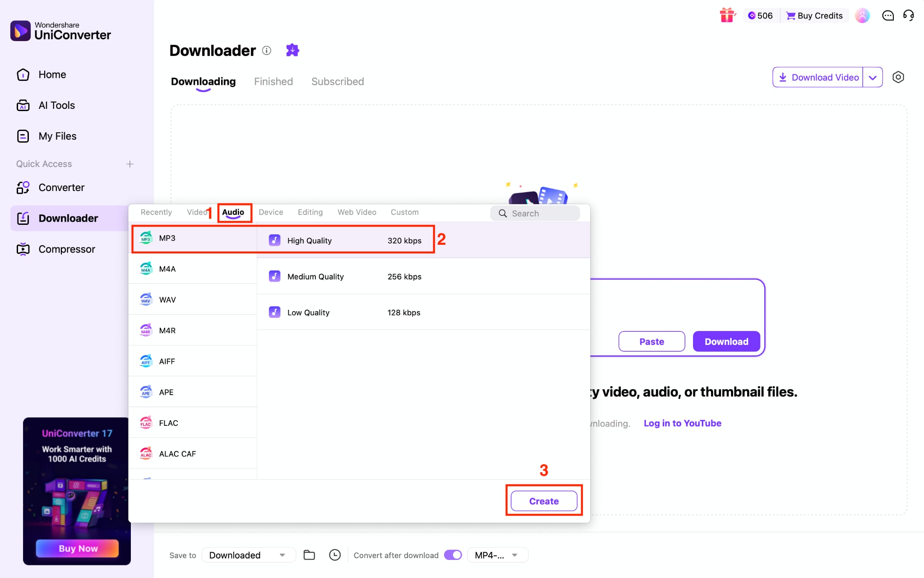
Task: Switch to the Device format tab
Action: [x=271, y=212]
